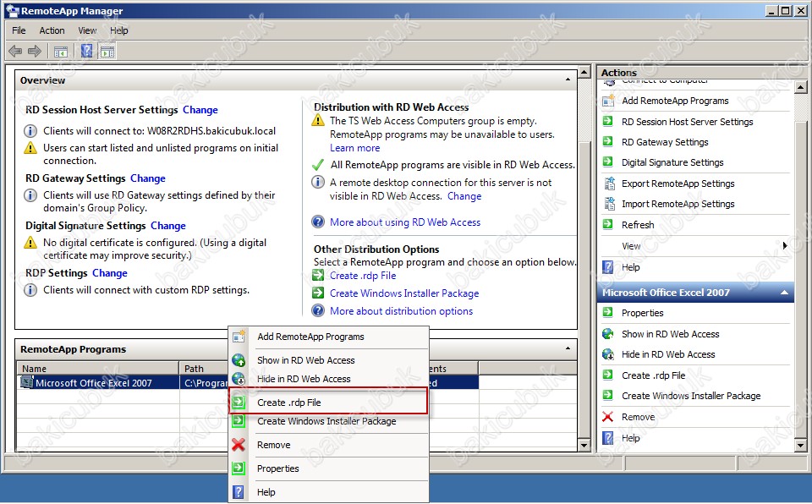The width and height of the screenshot is (812, 504).
Task: Click the Show/Hide Action Pane toolbar icon
Action: pos(107,52)
